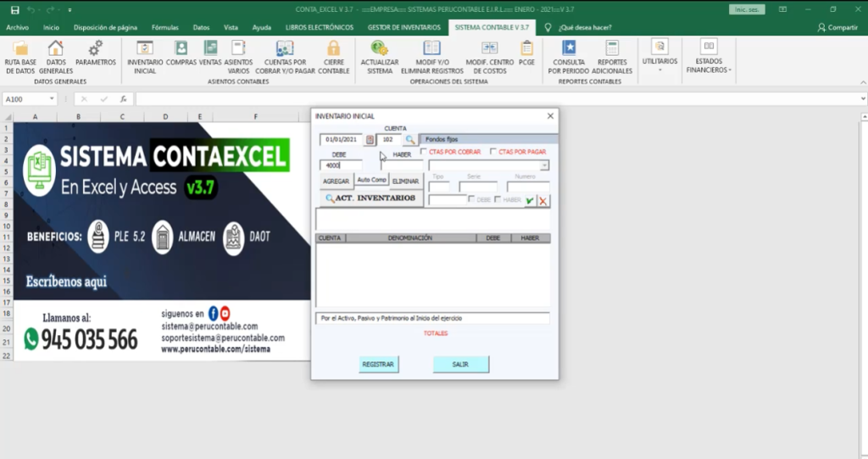
Task: Click date field 01/01/2021
Action: (341, 140)
